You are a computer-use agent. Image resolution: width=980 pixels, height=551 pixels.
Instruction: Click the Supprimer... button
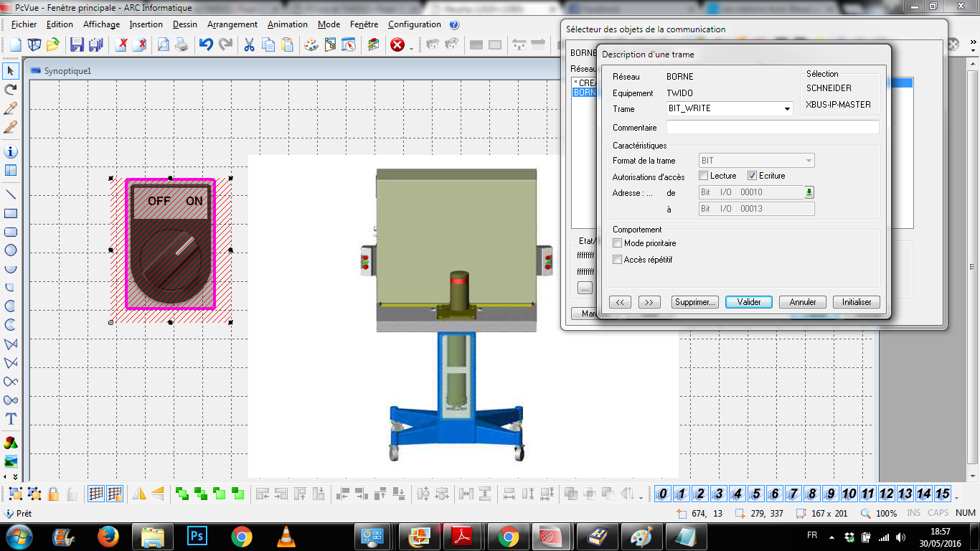pyautogui.click(x=695, y=302)
